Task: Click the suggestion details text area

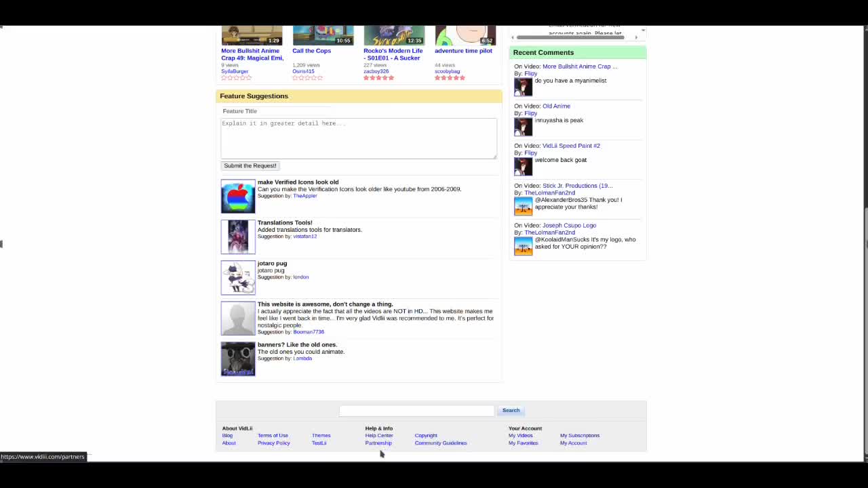Action: pos(358,138)
